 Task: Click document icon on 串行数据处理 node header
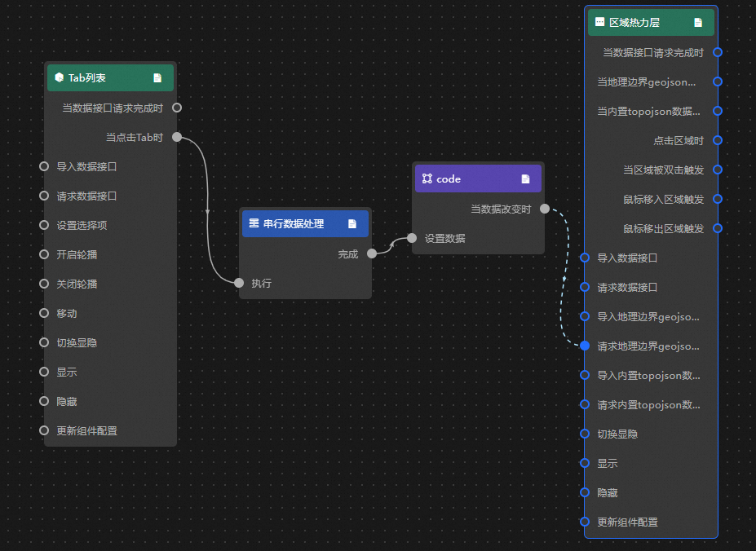pos(352,223)
